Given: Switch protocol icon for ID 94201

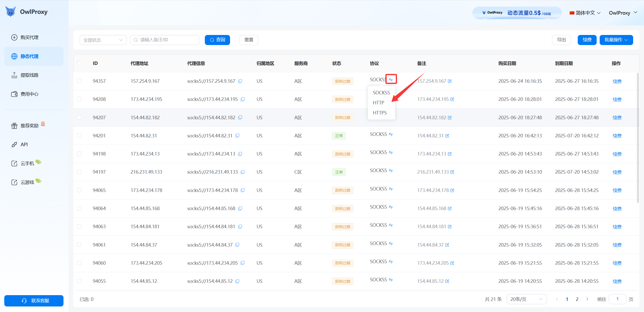Looking at the screenshot, I should (x=391, y=134).
